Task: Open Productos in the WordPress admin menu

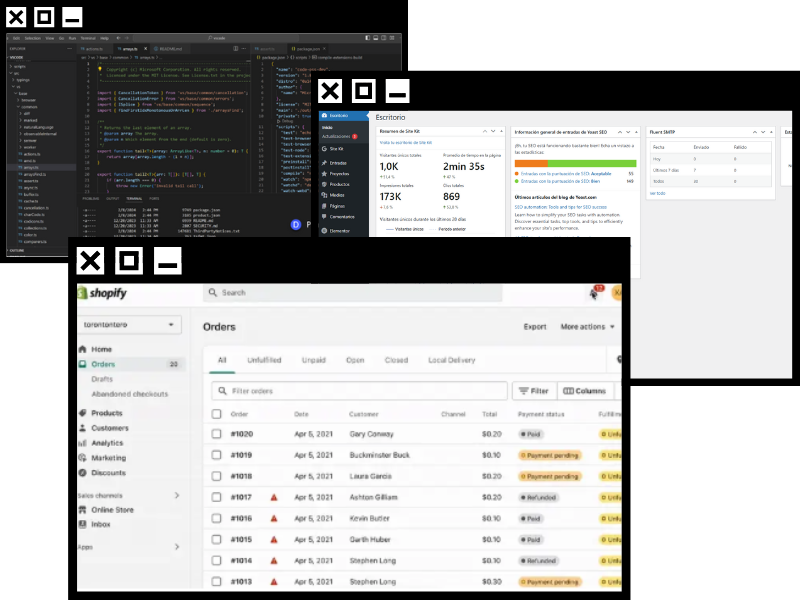Action: click(335, 185)
